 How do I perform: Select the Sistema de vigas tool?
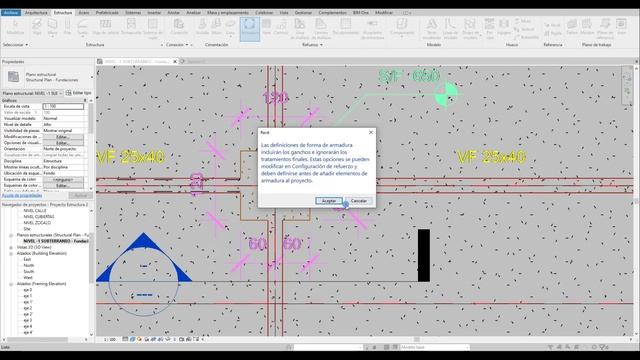pos(153,29)
